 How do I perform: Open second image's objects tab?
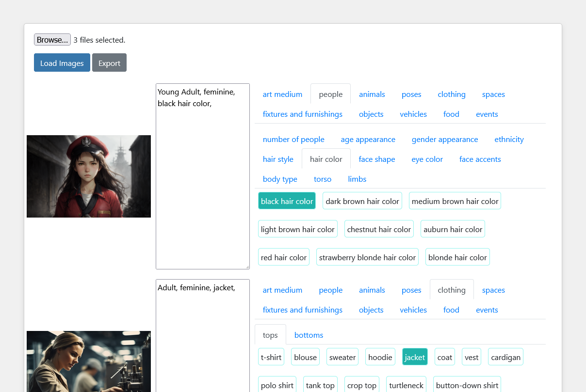point(371,310)
